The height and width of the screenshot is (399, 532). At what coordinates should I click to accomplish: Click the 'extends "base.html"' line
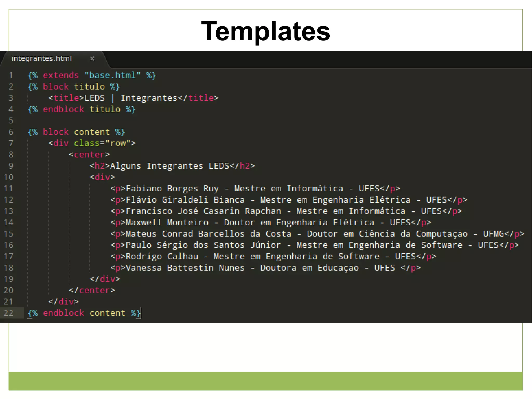coord(92,75)
